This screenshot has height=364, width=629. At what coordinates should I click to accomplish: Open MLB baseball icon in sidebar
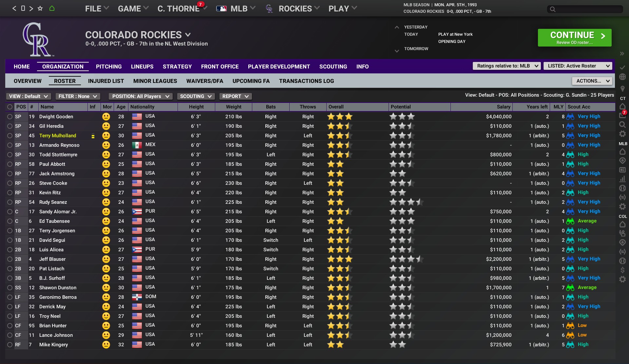(x=622, y=188)
